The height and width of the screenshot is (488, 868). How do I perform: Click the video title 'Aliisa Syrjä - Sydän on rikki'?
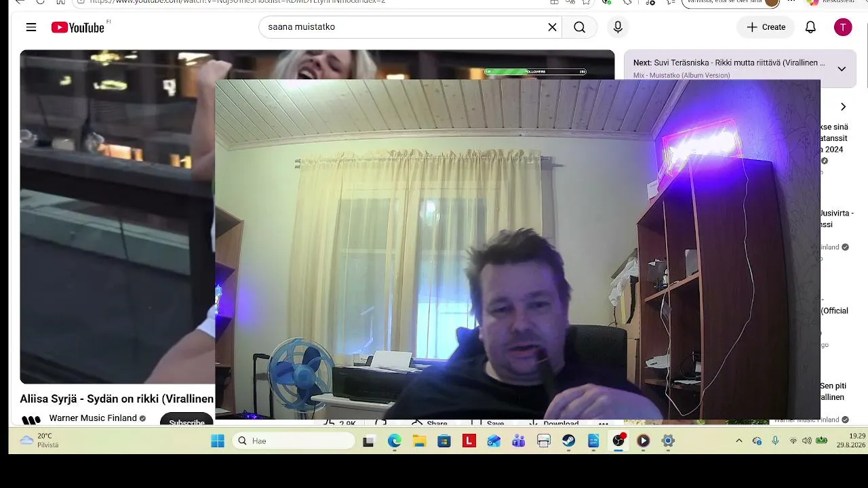click(x=117, y=399)
